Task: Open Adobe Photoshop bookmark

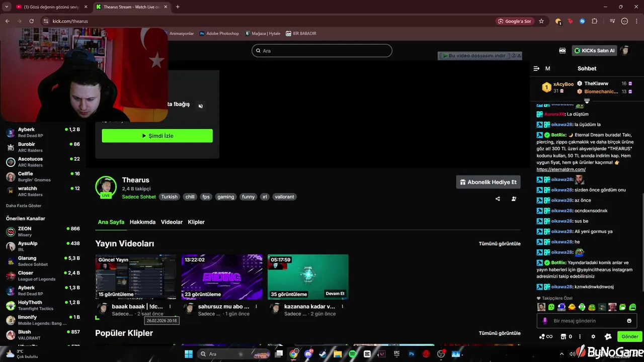Action: (219, 34)
